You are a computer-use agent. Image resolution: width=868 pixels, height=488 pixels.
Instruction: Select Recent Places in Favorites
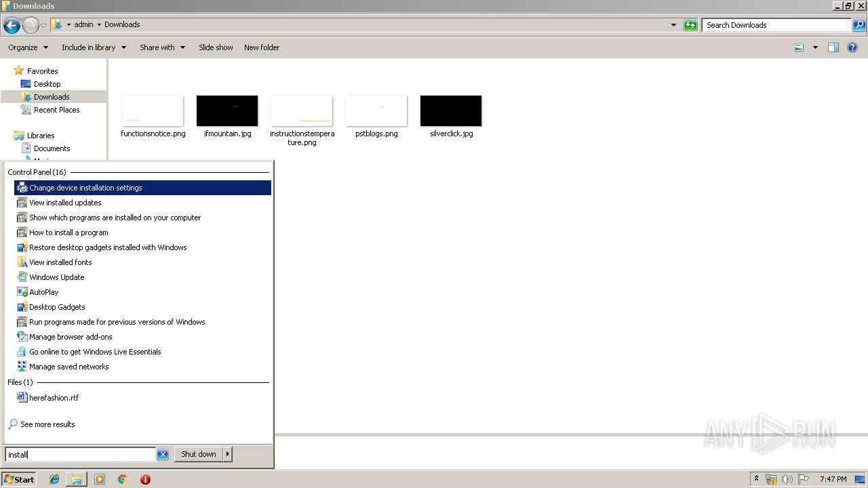[x=56, y=110]
